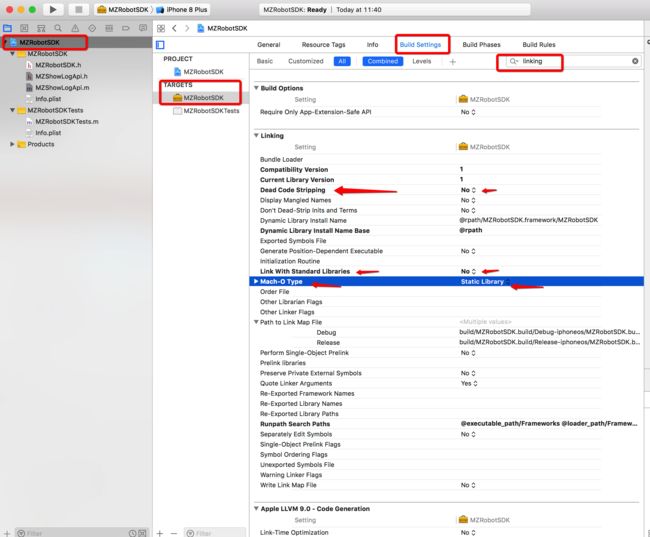Select the Other Linker Flags setting
The width and height of the screenshot is (650, 537).
[287, 312]
